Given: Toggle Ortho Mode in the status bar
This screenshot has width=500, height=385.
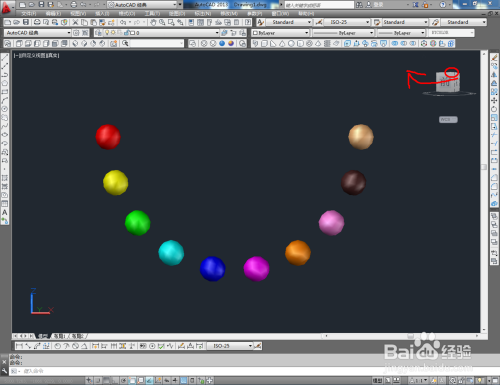Looking at the screenshot, I should [115, 380].
